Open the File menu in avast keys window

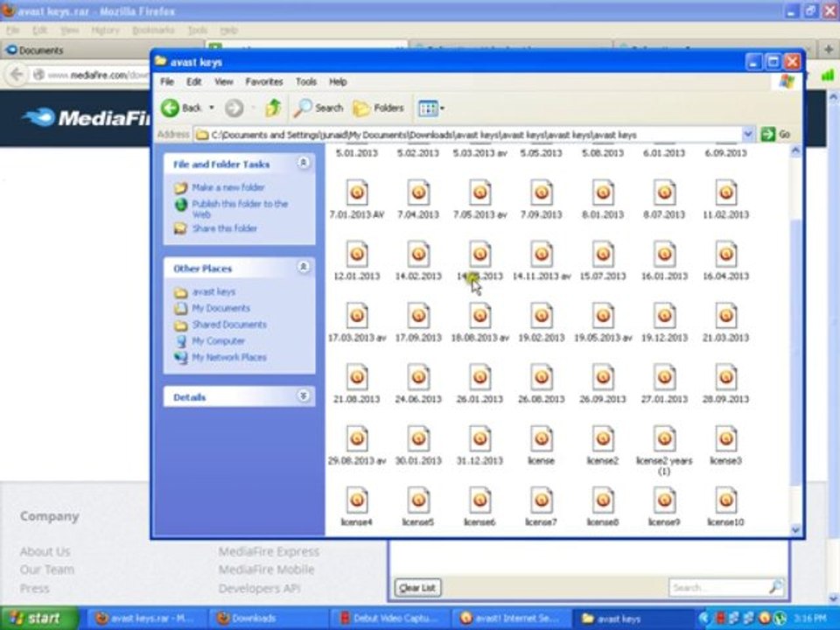(x=167, y=81)
